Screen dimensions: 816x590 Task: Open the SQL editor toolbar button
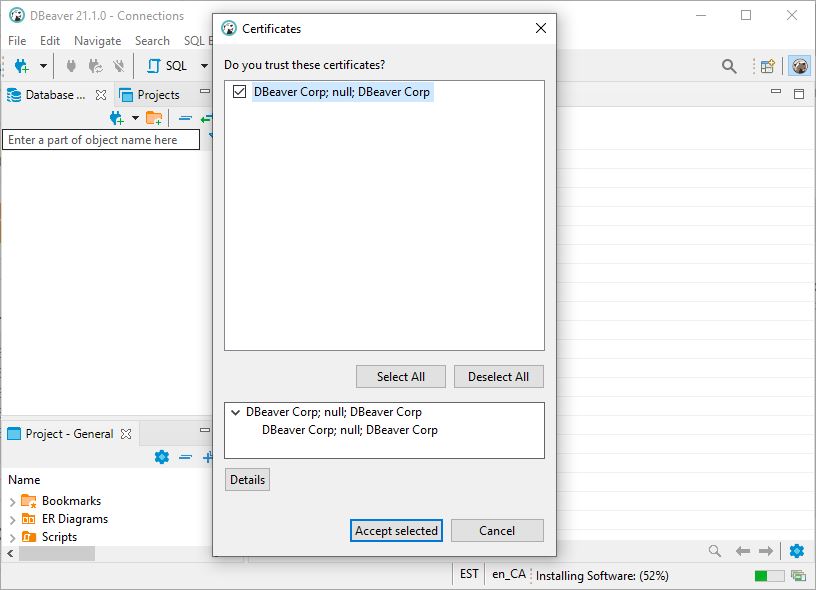click(x=167, y=66)
